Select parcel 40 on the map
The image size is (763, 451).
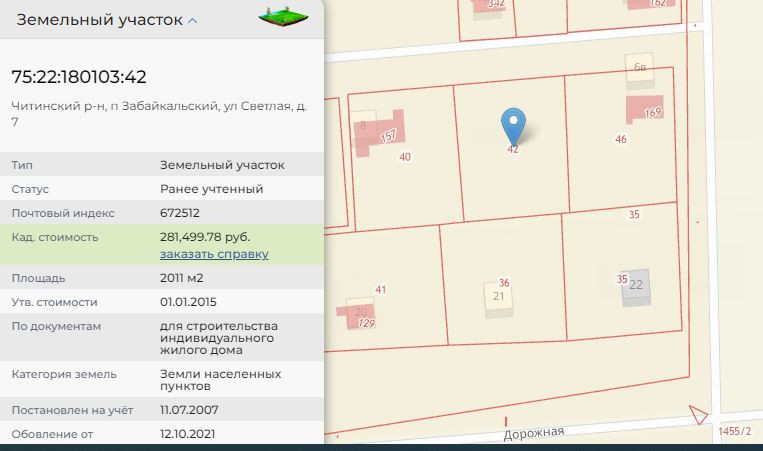pos(405,157)
